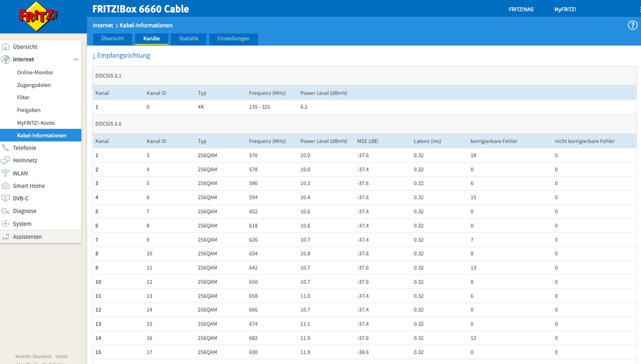Image resolution: width=641 pixels, height=364 pixels.
Task: Click the power level 11.1 cell
Action: [305, 324]
